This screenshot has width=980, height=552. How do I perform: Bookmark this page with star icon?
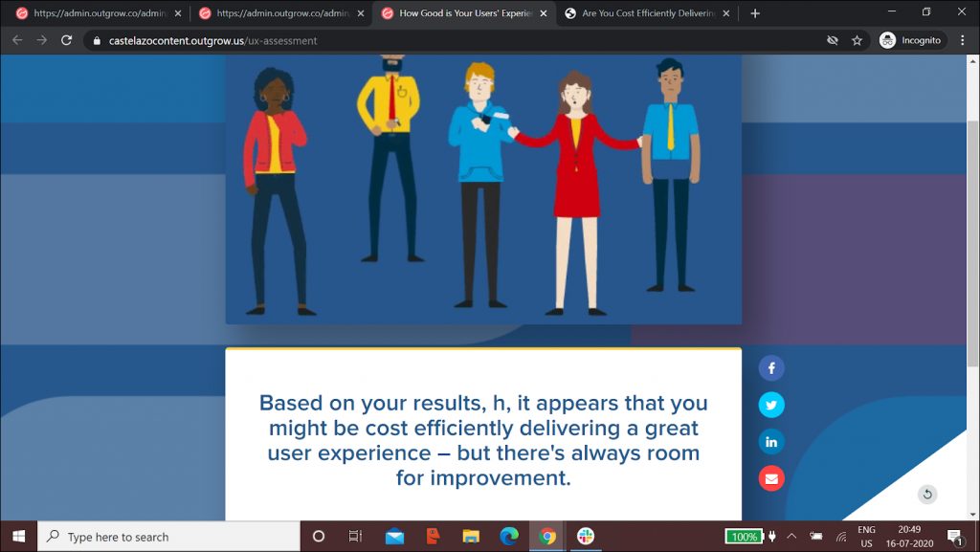click(857, 40)
